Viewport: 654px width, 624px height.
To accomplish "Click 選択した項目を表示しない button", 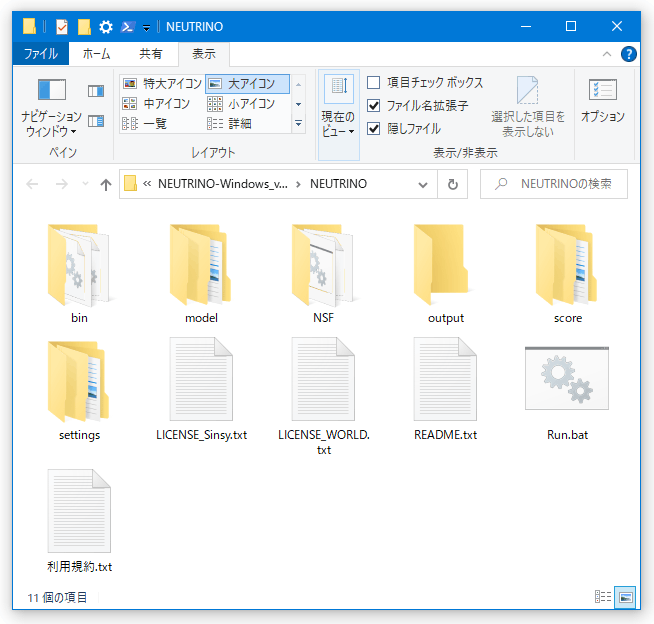I will tap(528, 107).
